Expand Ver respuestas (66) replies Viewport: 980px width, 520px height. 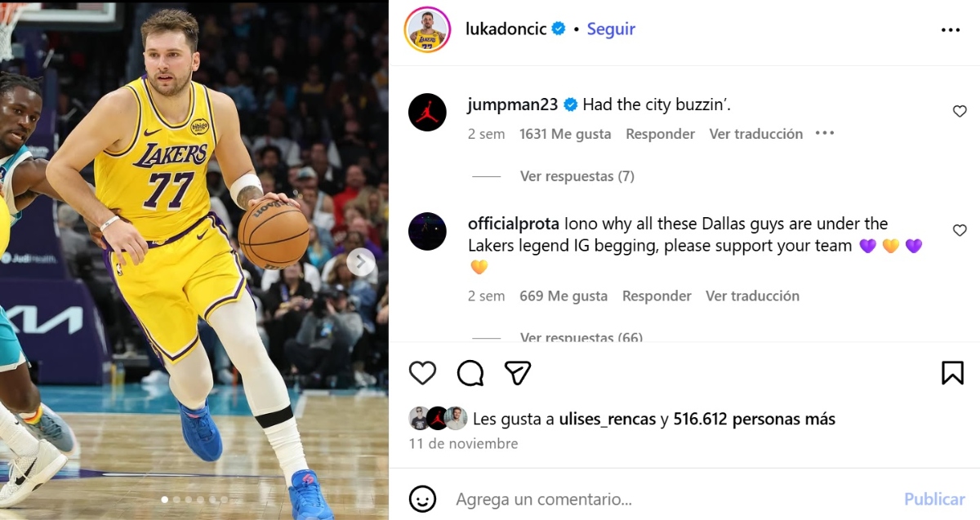click(x=581, y=337)
